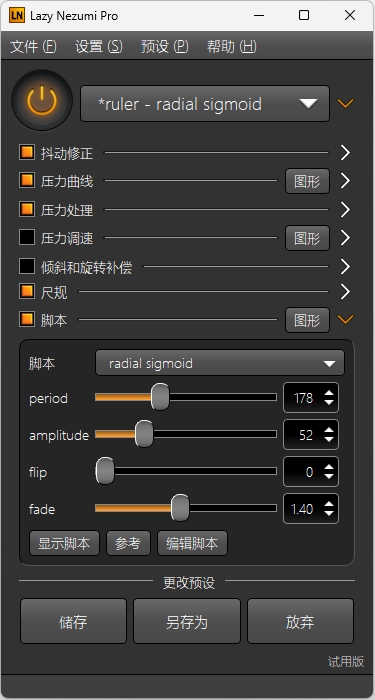This screenshot has width=375, height=700.
Task: Enable the 倾斜和旋转补偿 checkbox
Action: [27, 267]
